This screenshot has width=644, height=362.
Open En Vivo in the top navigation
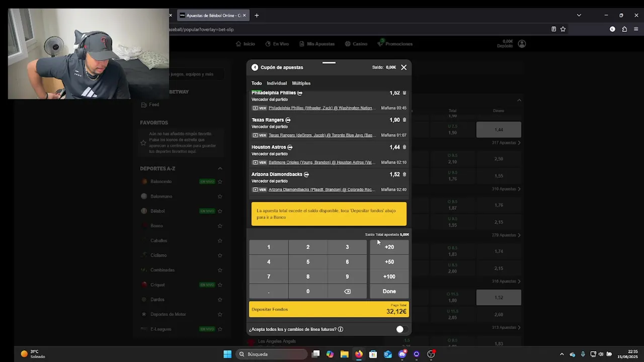click(277, 44)
